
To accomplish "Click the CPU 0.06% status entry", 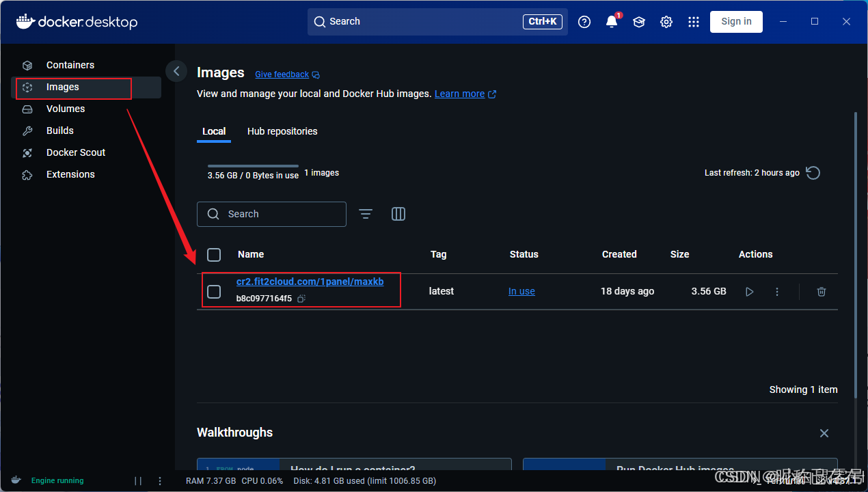I will click(x=262, y=481).
